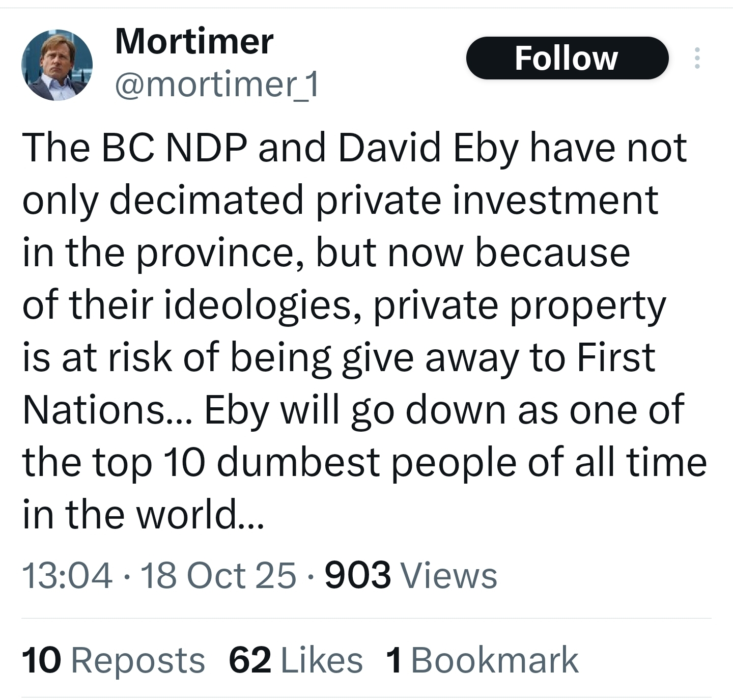Click 'First' at the end of the fifth tweet line
This screenshot has width=733, height=700.
click(615, 358)
